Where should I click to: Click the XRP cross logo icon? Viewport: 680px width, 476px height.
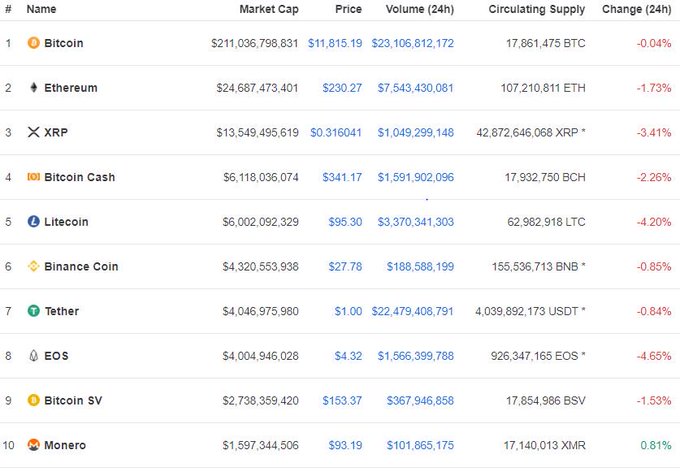tap(33, 132)
